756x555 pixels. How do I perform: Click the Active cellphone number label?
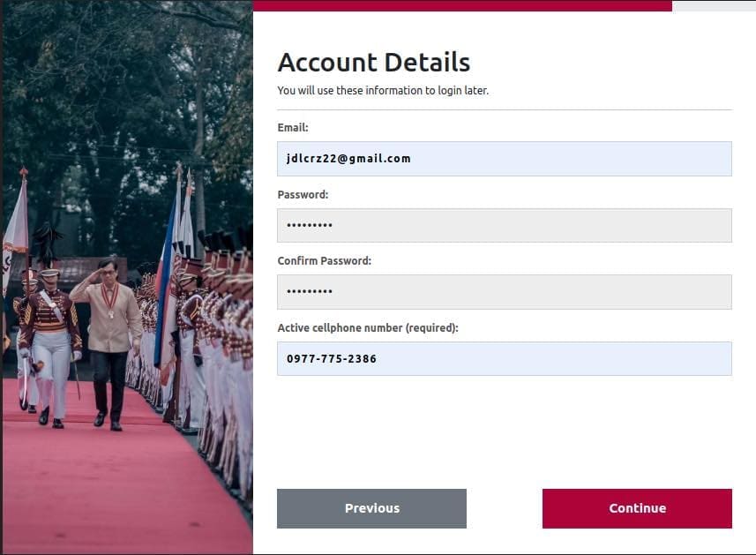(x=368, y=328)
